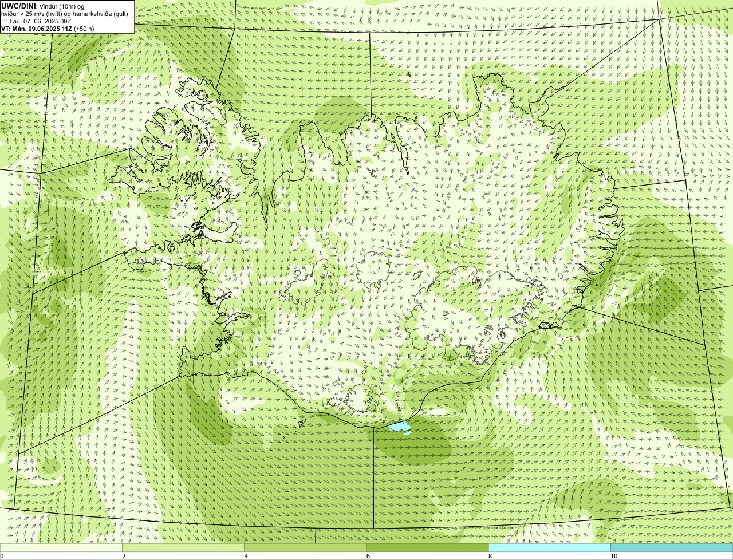733x560 pixels.
Task: Click the legend tick label '8'
Action: [490, 556]
